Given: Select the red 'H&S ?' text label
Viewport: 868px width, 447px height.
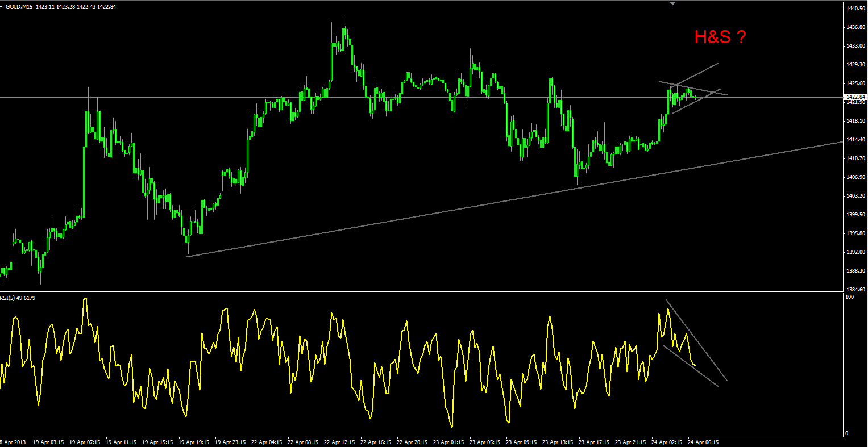Looking at the screenshot, I should click(x=720, y=37).
